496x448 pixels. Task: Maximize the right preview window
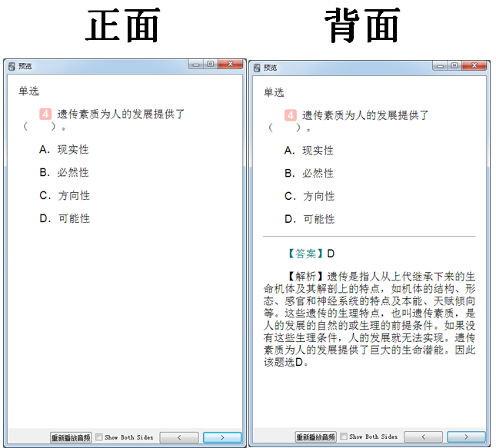tap(454, 65)
